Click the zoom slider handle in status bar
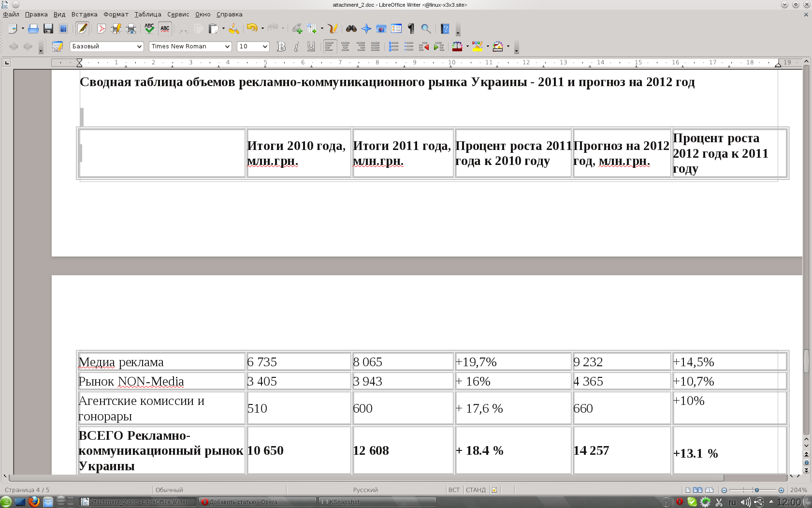This screenshot has width=812, height=508. (756, 490)
